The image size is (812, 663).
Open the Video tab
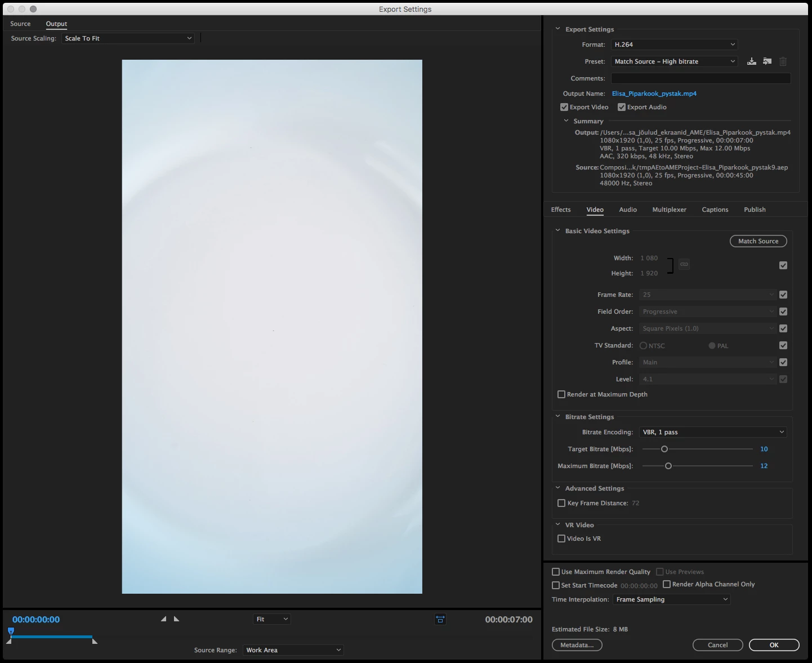coord(595,210)
